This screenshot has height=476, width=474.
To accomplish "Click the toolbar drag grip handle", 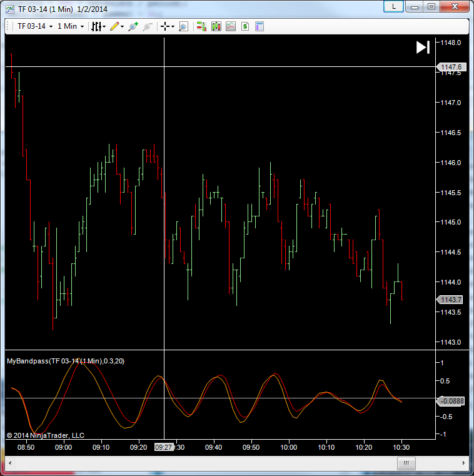I will tap(8, 26).
